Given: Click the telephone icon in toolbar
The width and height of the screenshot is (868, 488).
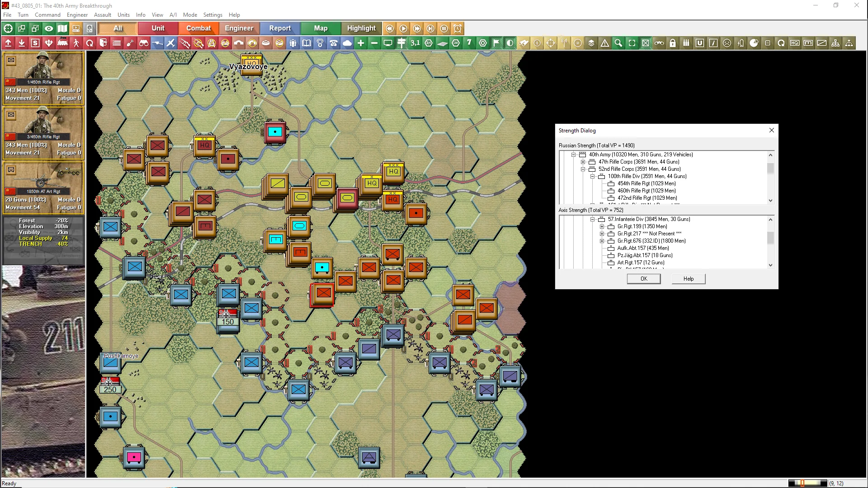Looking at the screenshot, I should [334, 43].
